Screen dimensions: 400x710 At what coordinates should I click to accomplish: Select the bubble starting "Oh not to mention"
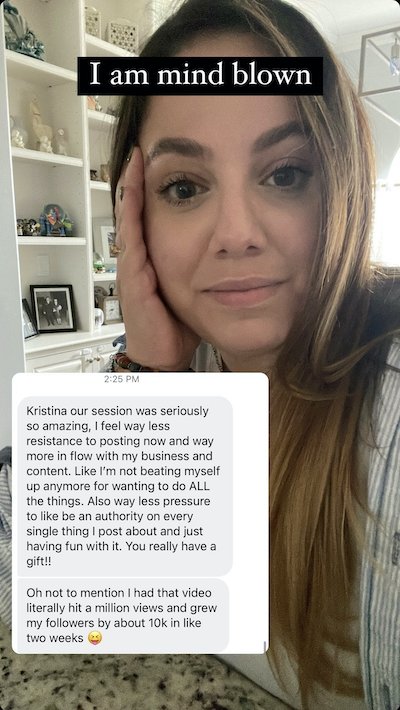pos(123,615)
